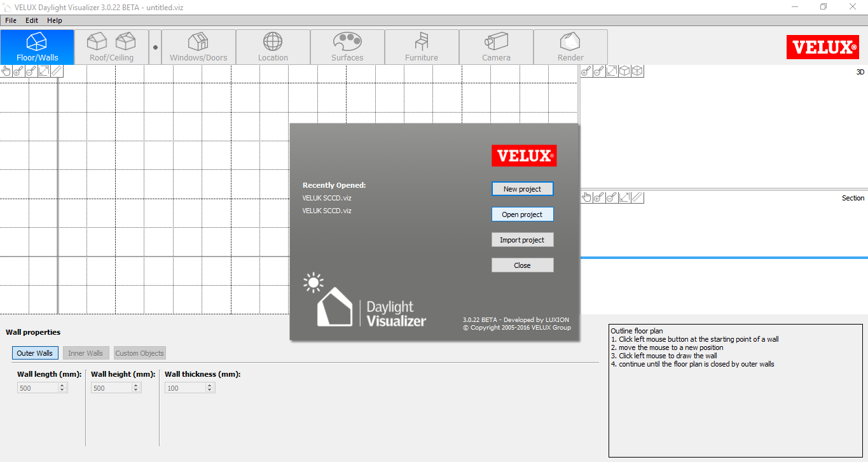Screen dimensions: 868x462
Task: Click the VELUX logo inside the startup dialog
Action: pos(524,156)
